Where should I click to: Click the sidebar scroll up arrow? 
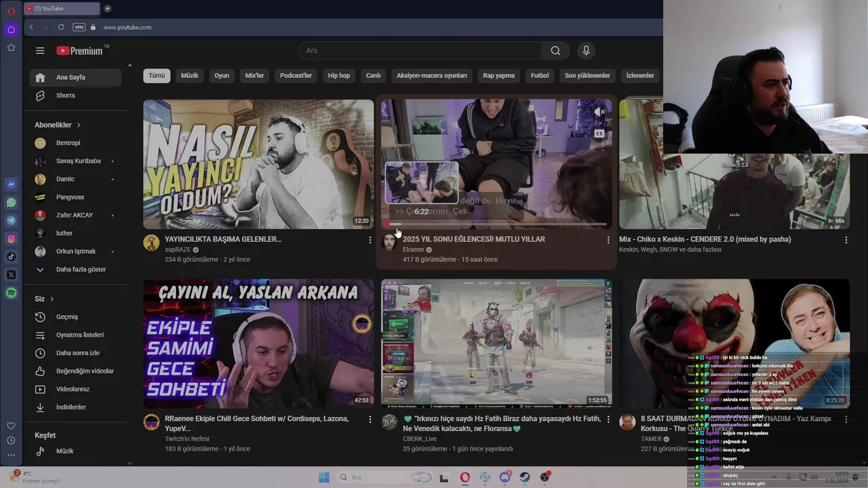pos(130,65)
